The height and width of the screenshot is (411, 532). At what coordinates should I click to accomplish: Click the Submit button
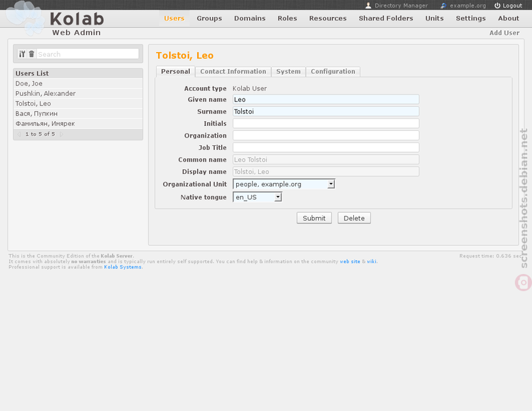pos(314,218)
